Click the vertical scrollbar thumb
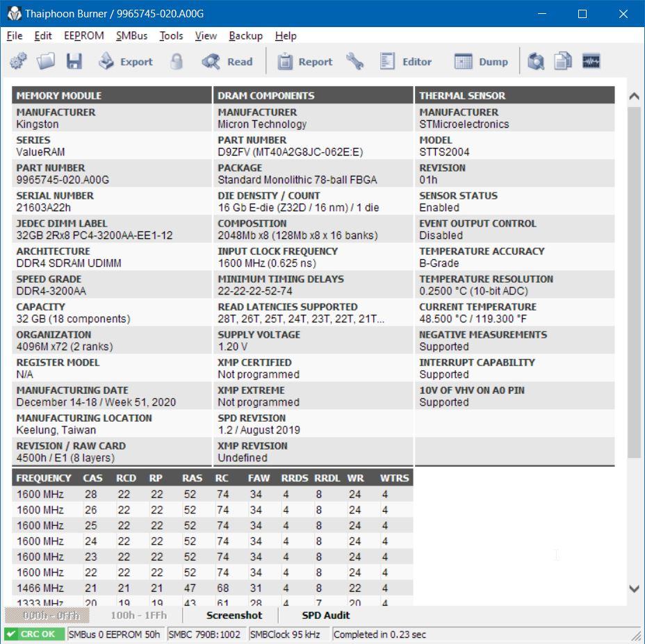This screenshot has width=645, height=644. (635, 282)
